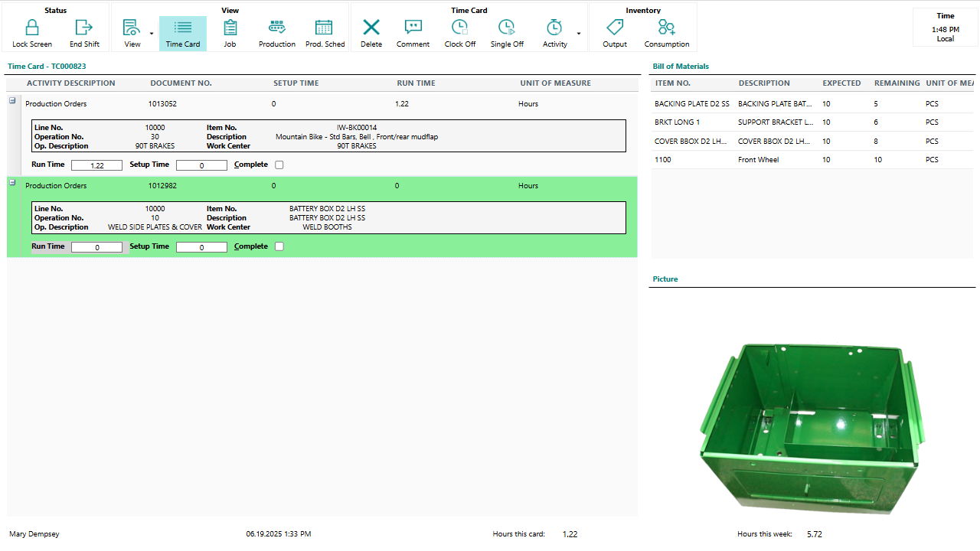The width and height of the screenshot is (980, 551).
Task: Open the Output inventory icon
Action: [x=614, y=28]
